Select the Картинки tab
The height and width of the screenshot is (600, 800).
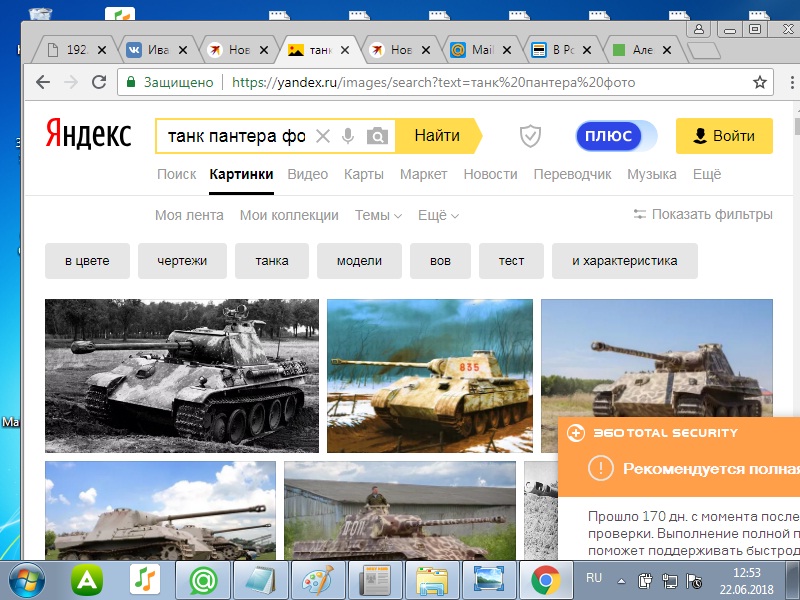click(241, 174)
